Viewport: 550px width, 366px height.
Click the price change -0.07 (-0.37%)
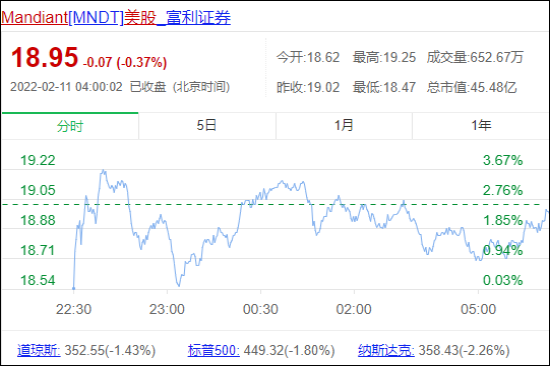125,62
